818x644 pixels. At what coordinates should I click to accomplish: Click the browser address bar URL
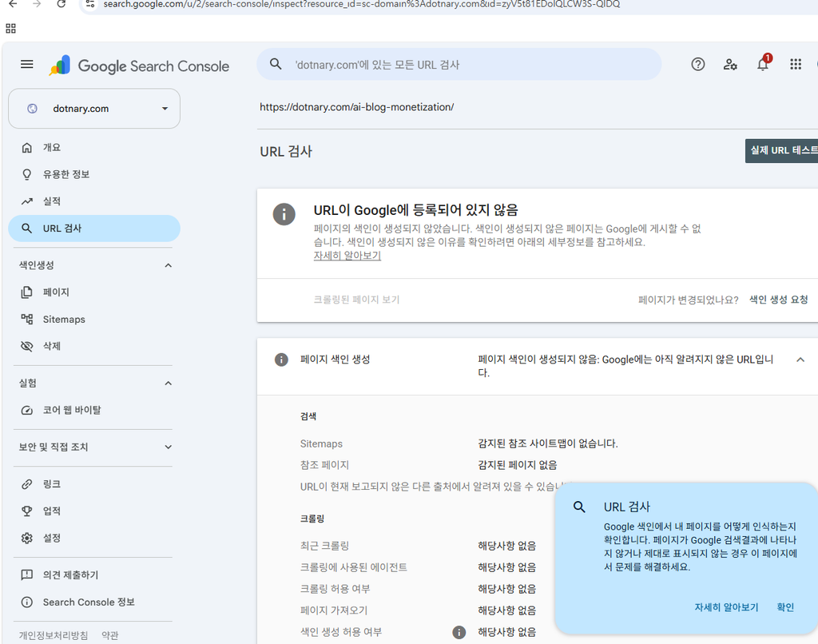coord(362,4)
